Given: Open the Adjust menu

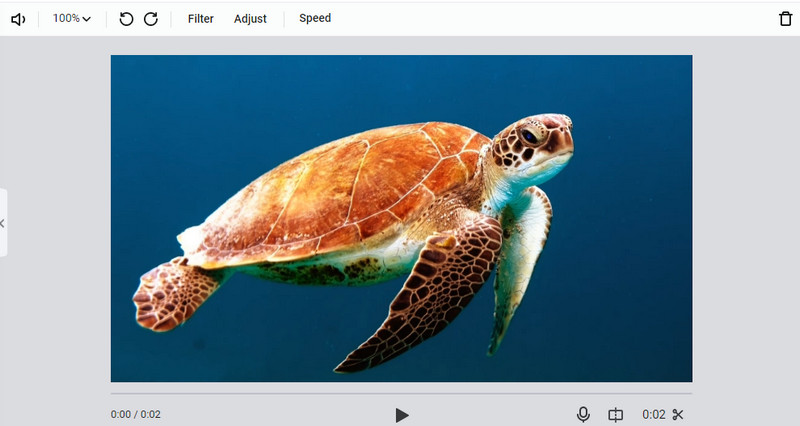Looking at the screenshot, I should [x=250, y=19].
